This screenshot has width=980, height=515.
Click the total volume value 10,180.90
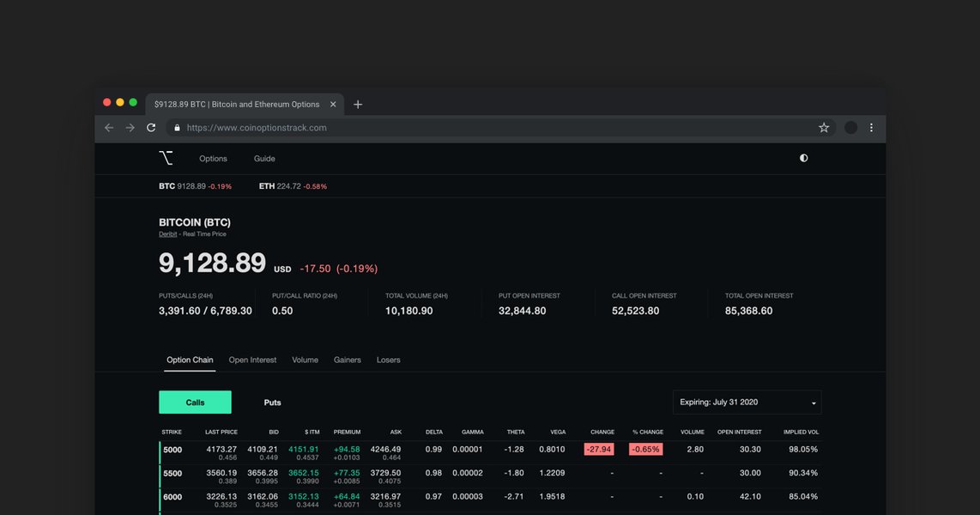coord(408,311)
